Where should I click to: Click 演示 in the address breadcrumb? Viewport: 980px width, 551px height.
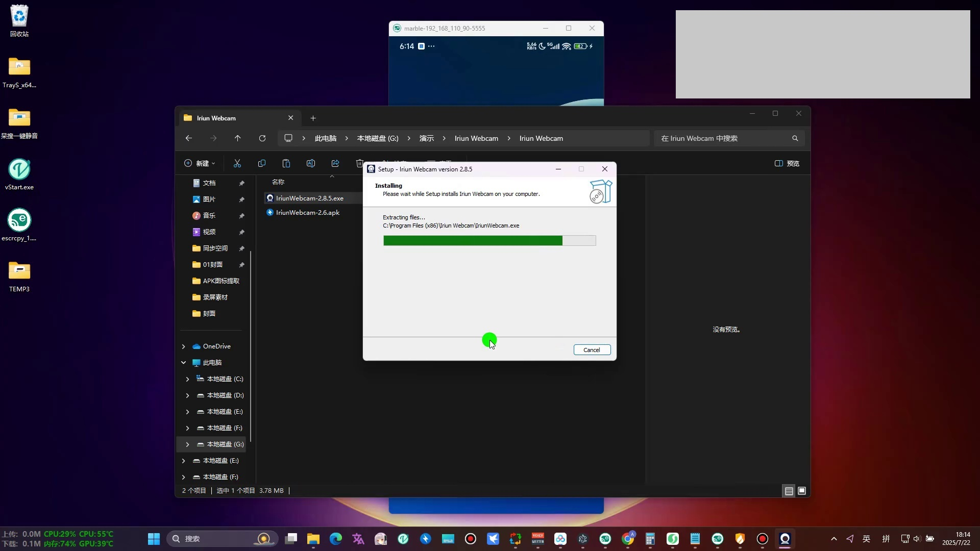(427, 138)
